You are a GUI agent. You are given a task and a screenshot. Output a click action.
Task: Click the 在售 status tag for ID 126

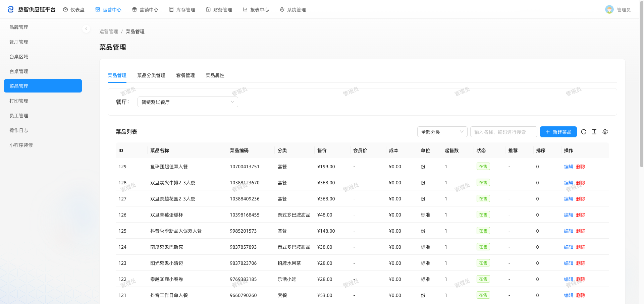tap(483, 215)
